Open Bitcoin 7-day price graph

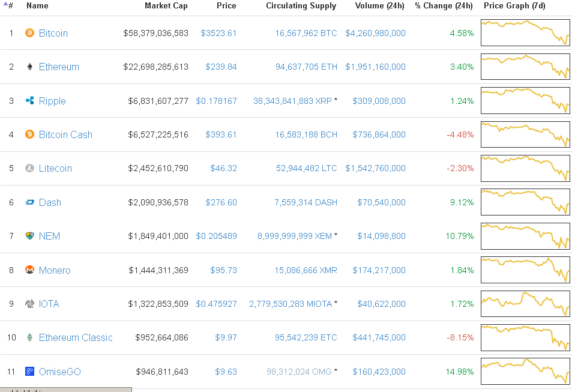tap(525, 33)
